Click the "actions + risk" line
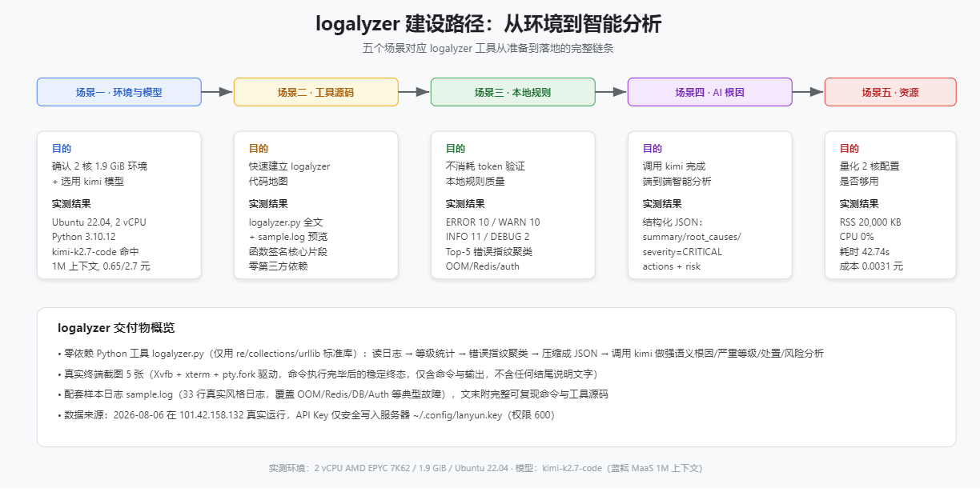 tap(672, 266)
